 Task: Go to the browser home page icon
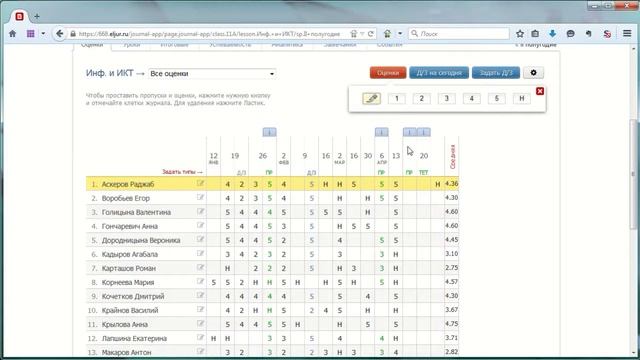(13, 34)
